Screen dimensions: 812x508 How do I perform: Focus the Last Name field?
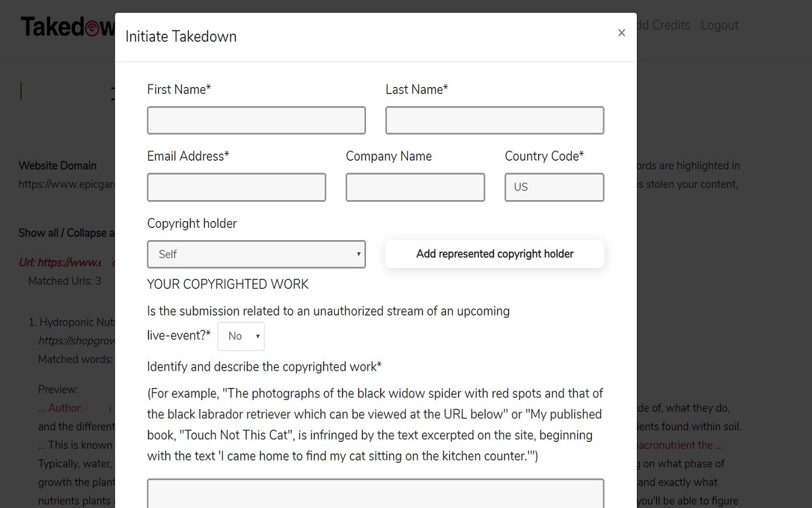pos(495,121)
